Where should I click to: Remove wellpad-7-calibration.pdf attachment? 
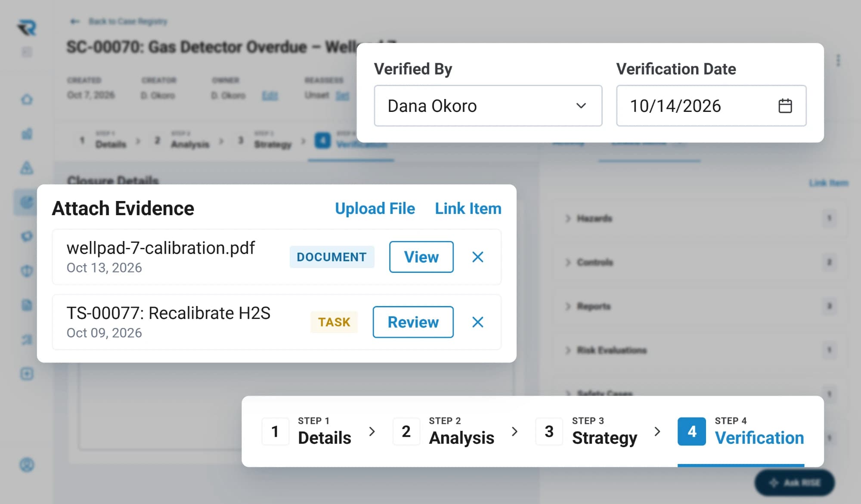[x=478, y=257]
